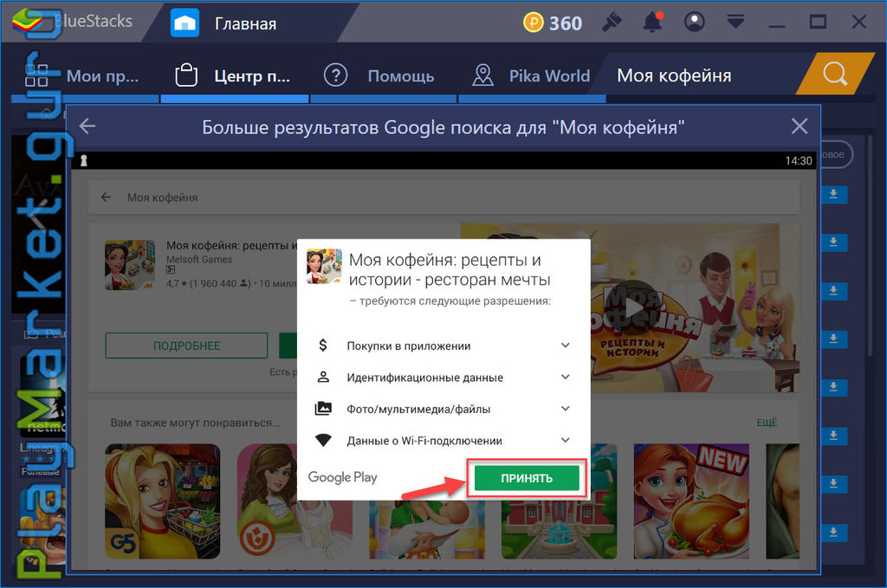The image size is (887, 588).
Task: Open the Центр п... app center tab
Action: click(234, 75)
